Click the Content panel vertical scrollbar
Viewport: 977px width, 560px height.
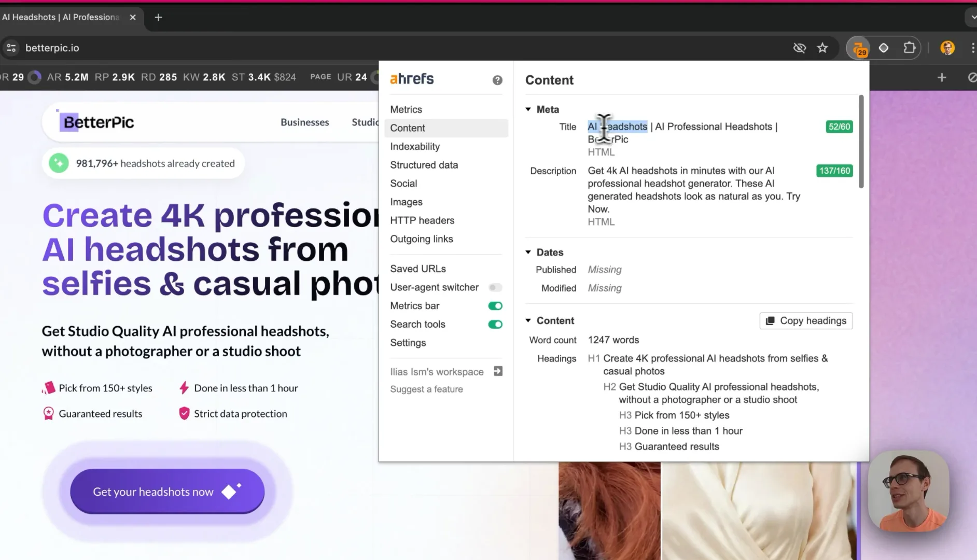(x=861, y=142)
